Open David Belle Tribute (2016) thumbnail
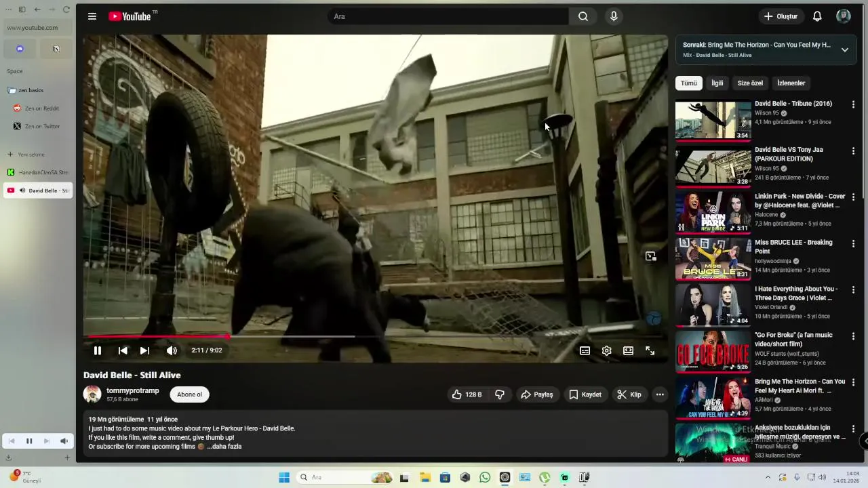 (x=713, y=120)
